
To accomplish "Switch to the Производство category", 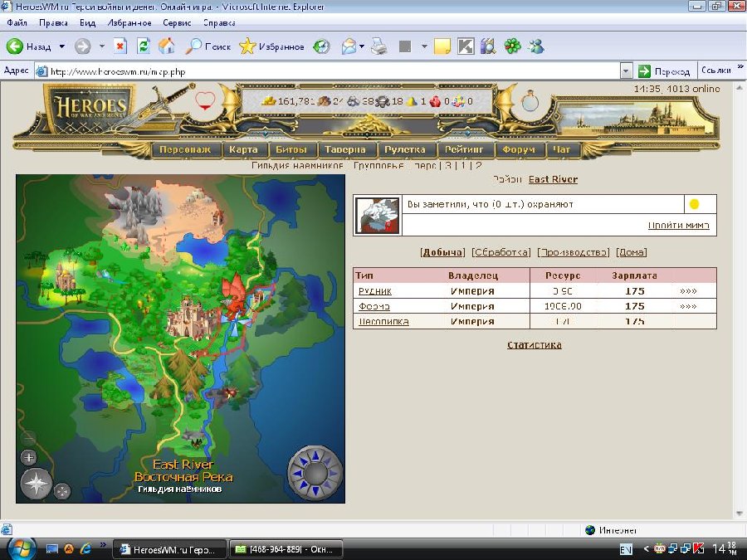I will pyautogui.click(x=573, y=252).
